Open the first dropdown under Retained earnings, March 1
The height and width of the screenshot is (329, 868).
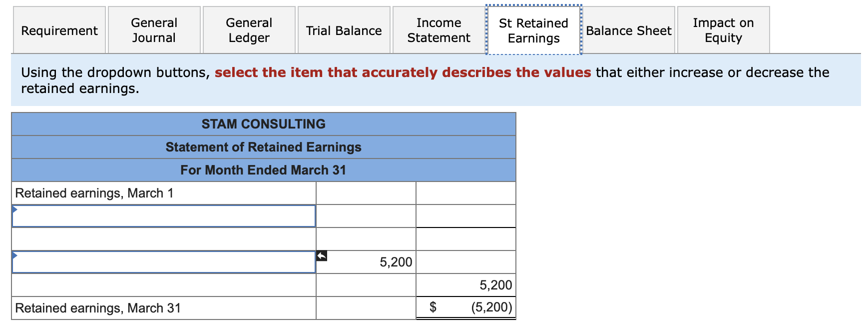tap(164, 216)
